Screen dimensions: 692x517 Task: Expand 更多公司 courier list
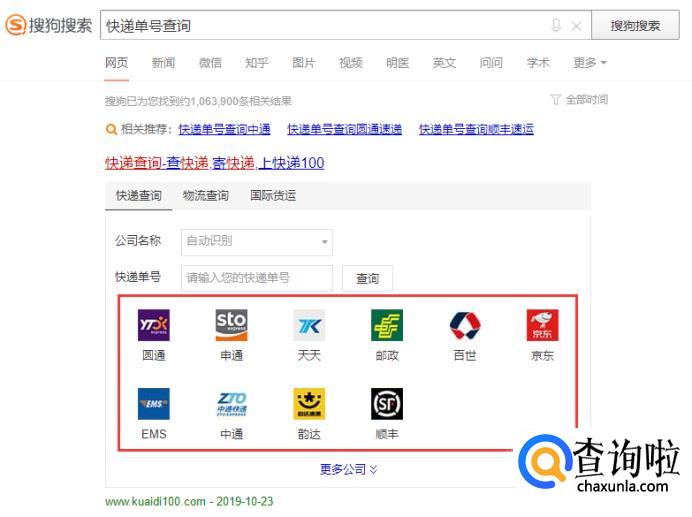(348, 469)
